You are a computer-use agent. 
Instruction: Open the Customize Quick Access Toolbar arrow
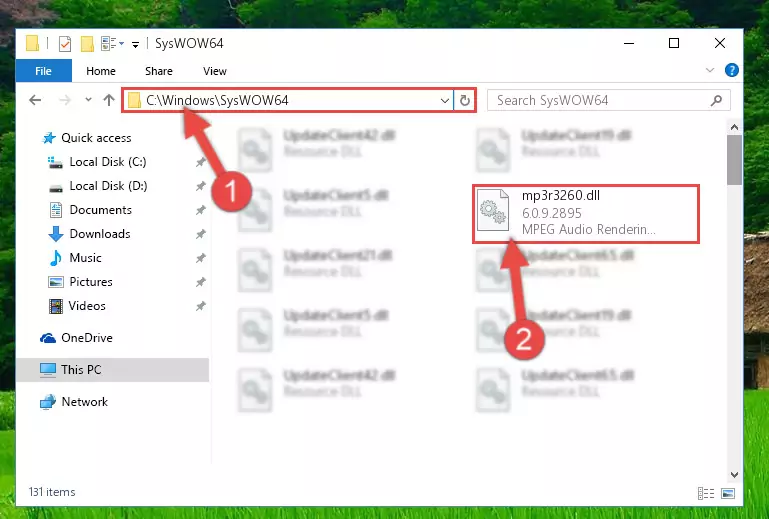135,45
